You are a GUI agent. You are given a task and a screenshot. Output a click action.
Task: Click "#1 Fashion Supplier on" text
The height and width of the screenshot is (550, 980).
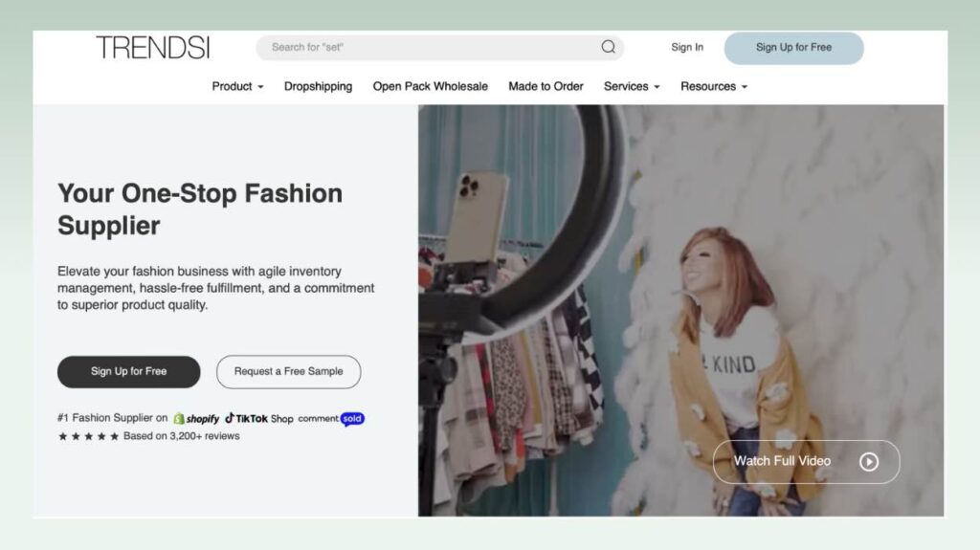pos(113,417)
